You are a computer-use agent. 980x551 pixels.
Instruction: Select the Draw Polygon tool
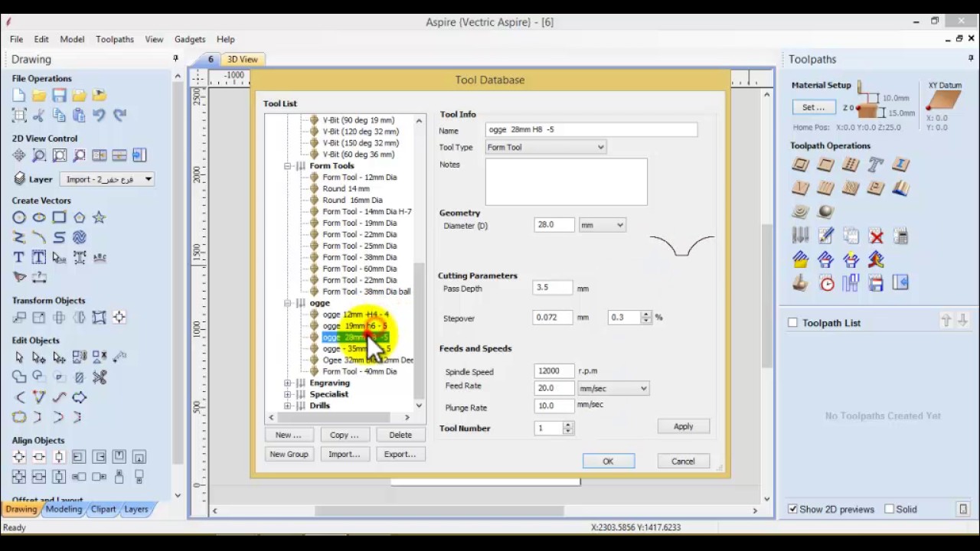coord(79,217)
